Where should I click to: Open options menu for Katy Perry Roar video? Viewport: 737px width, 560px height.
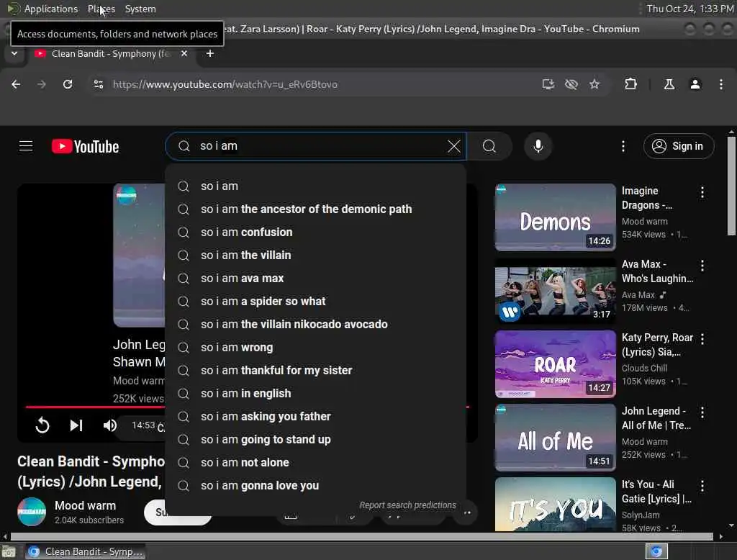[x=702, y=339]
